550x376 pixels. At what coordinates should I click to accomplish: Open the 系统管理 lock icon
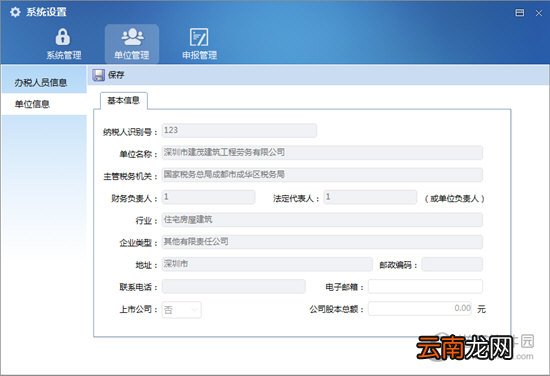pos(63,36)
